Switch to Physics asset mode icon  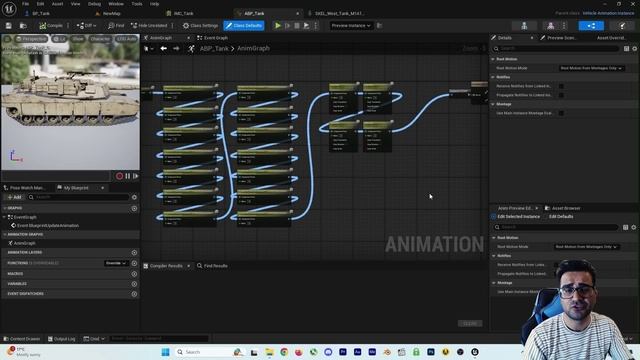pos(622,26)
